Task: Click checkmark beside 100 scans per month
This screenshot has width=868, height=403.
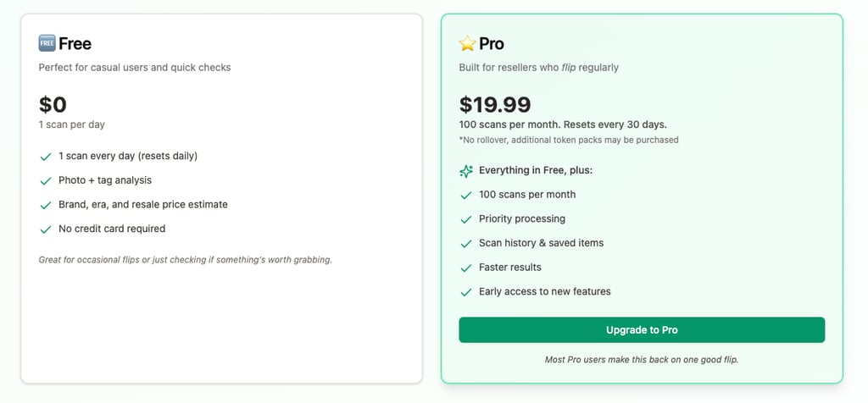Action: pyautogui.click(x=466, y=195)
